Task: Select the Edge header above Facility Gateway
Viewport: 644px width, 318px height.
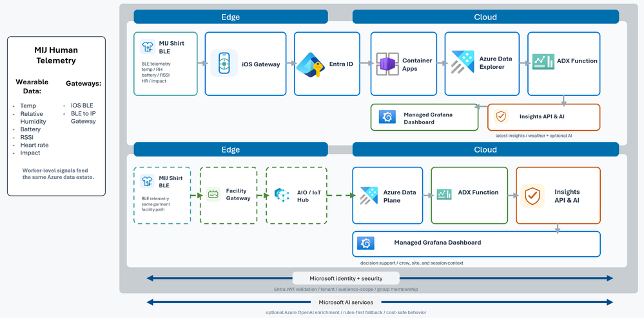Action: pos(230,149)
